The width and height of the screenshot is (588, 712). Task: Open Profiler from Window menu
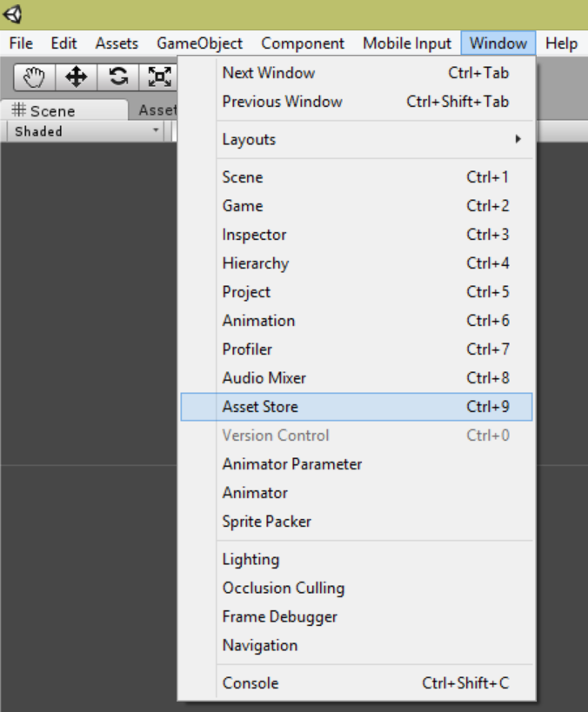[x=357, y=349]
